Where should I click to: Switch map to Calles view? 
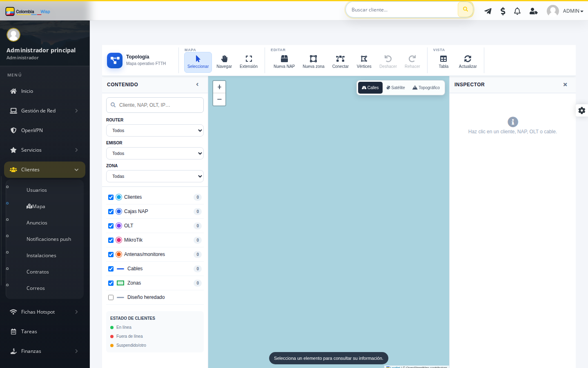370,88
